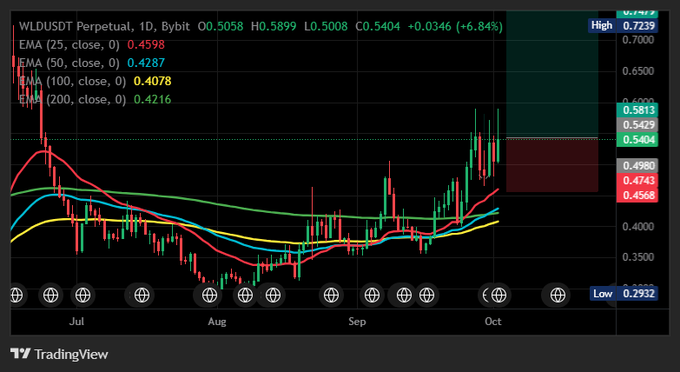
Task: Select the red stop-loss zone
Action: tap(552, 165)
